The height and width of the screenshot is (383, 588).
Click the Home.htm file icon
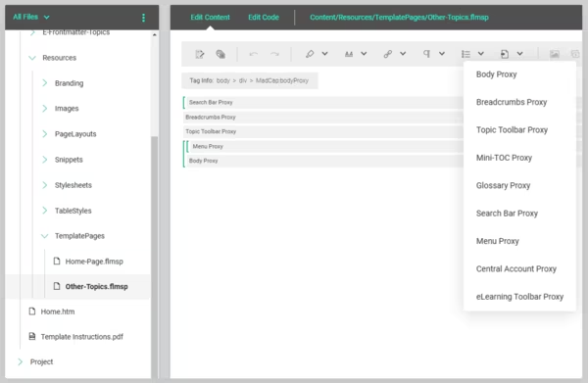pos(32,311)
